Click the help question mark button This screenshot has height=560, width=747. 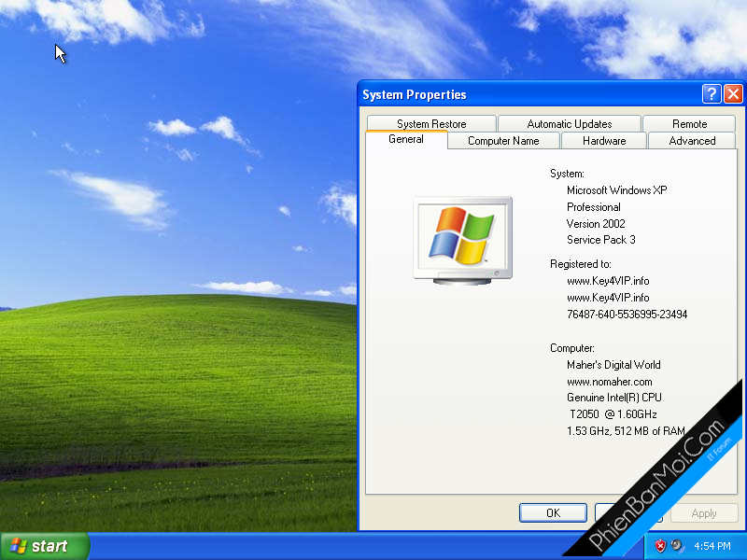[712, 94]
